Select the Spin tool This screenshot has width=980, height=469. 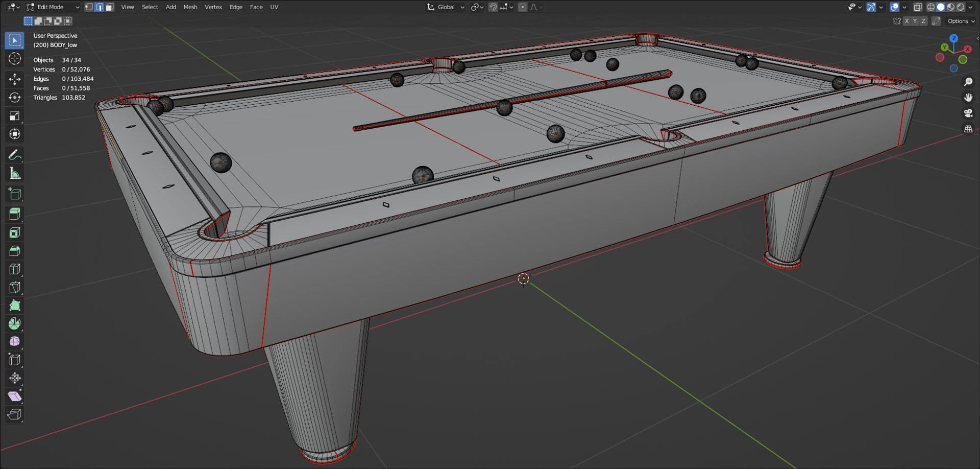coord(14,323)
